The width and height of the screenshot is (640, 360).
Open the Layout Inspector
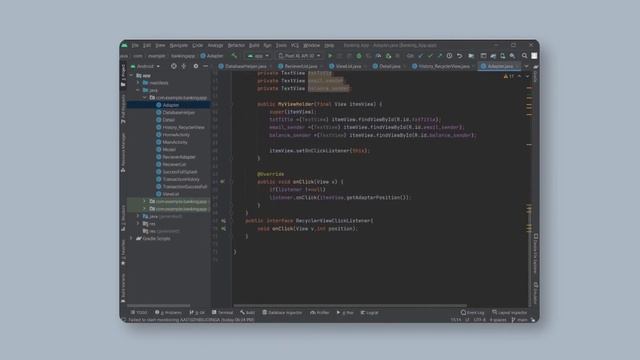tap(510, 313)
